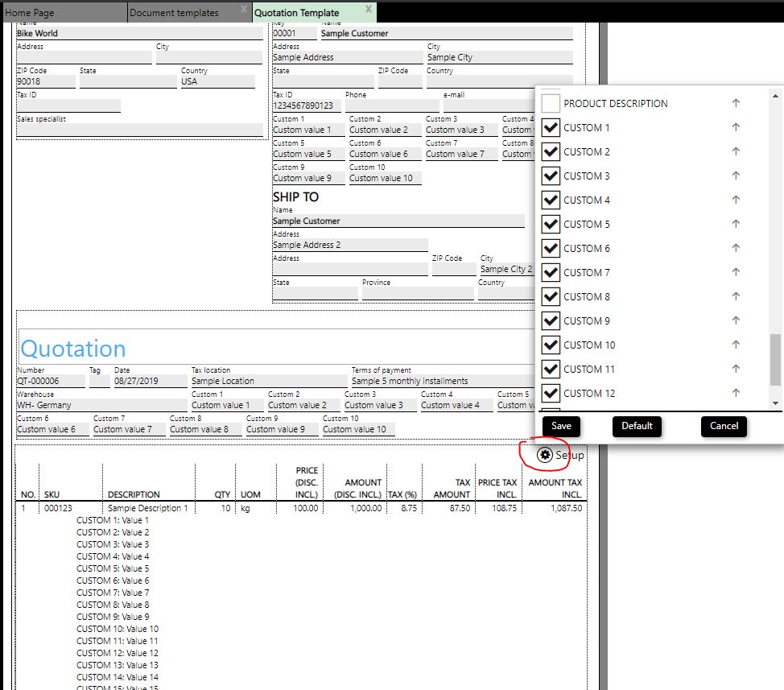This screenshot has height=690, width=784.
Task: Move CUSTOM 10 up using the arrow icon
Action: [736, 345]
